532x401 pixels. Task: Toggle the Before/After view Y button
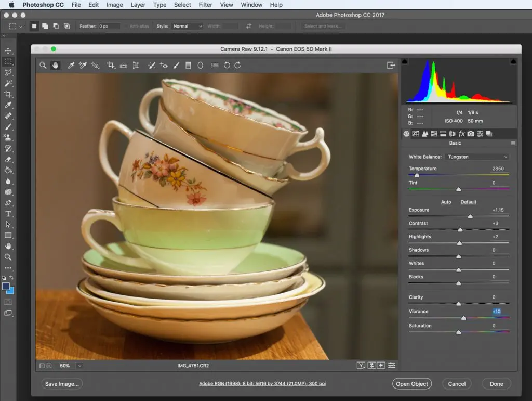(x=361, y=366)
